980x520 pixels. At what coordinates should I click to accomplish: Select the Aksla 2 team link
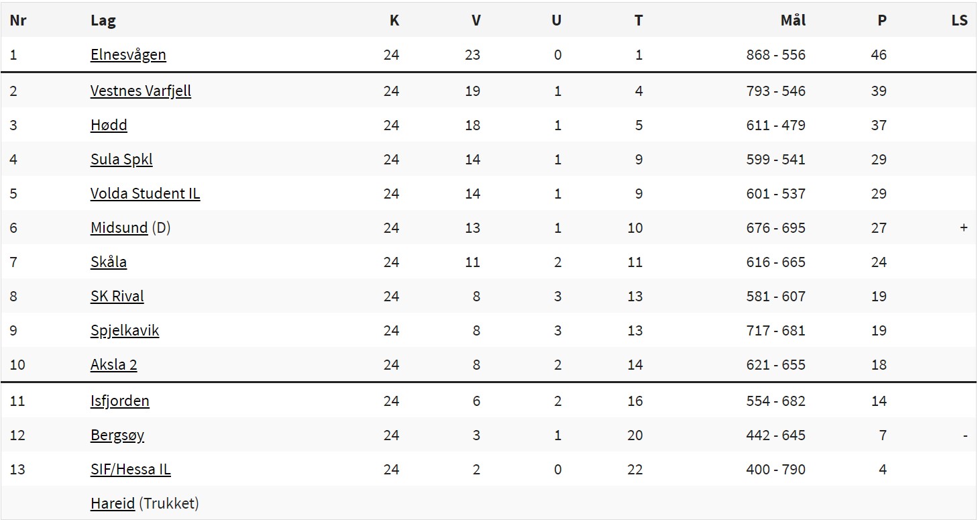[114, 365]
